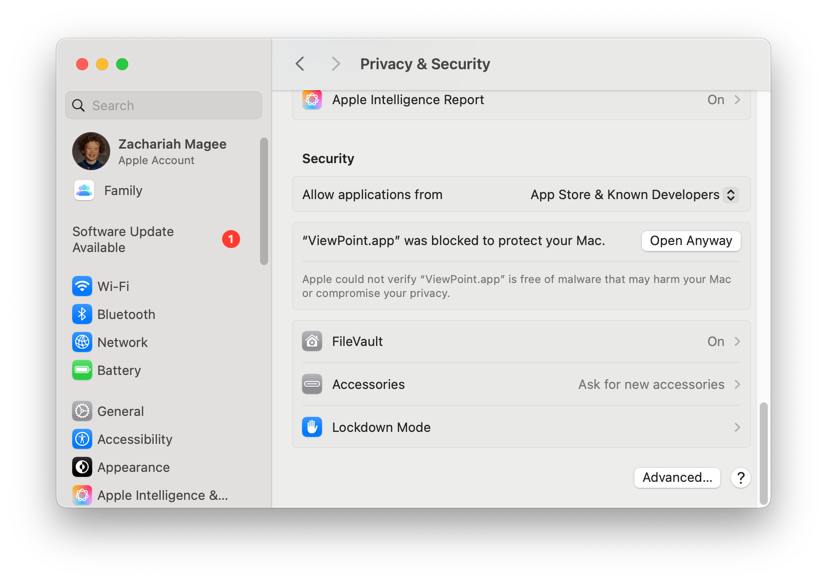Open Family label in sidebar
Screen dimensions: 827x582
123,190
